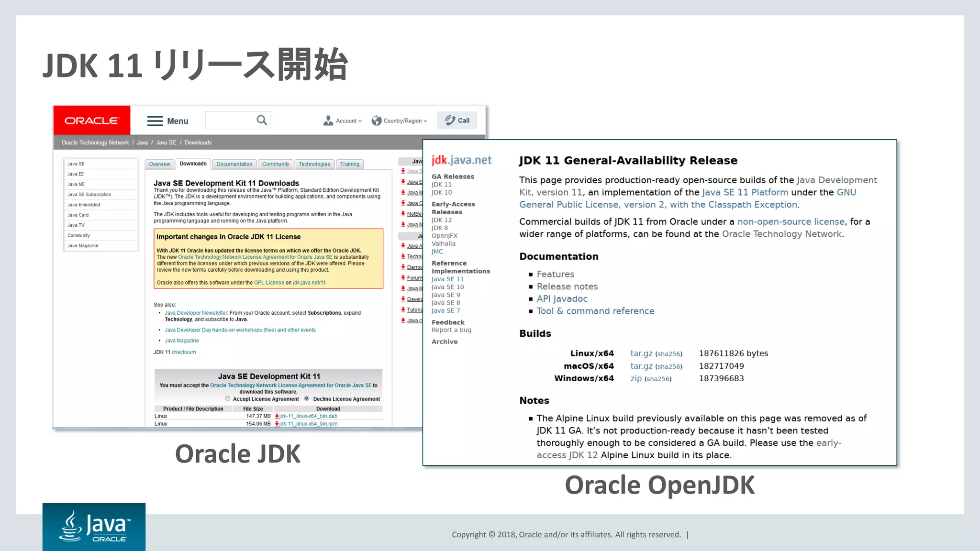This screenshot has height=551, width=980.
Task: Click the Account person icon
Action: 328,121
